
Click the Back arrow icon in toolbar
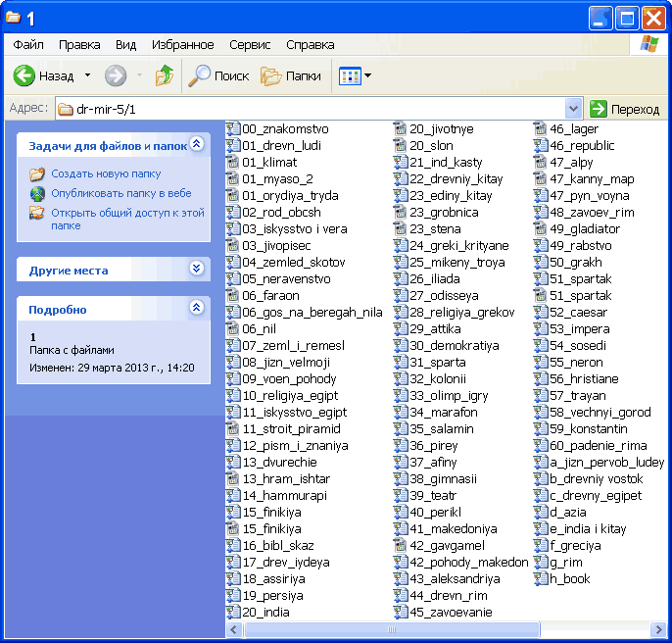click(x=24, y=75)
